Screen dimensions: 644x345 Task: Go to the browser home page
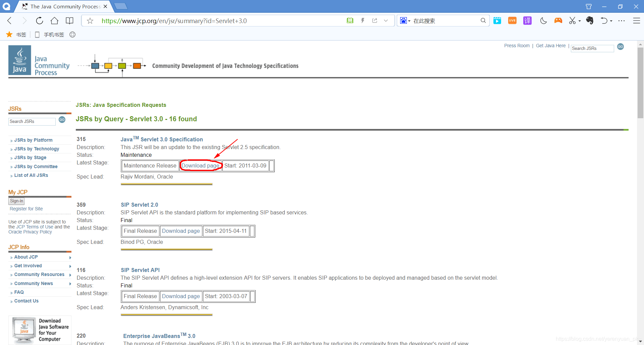coord(54,21)
